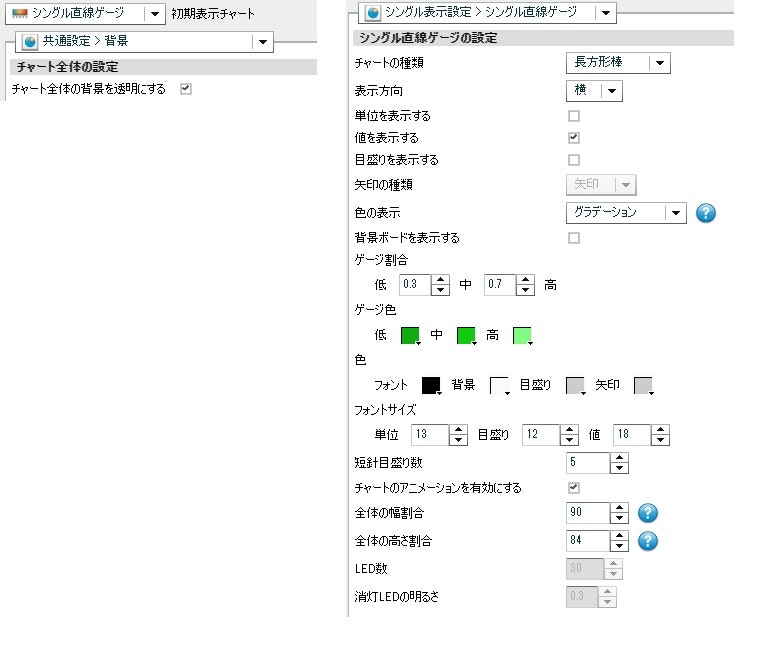Decrease the low gauge ratio value
Image resolution: width=784 pixels, height=645 pixels.
(x=440, y=290)
